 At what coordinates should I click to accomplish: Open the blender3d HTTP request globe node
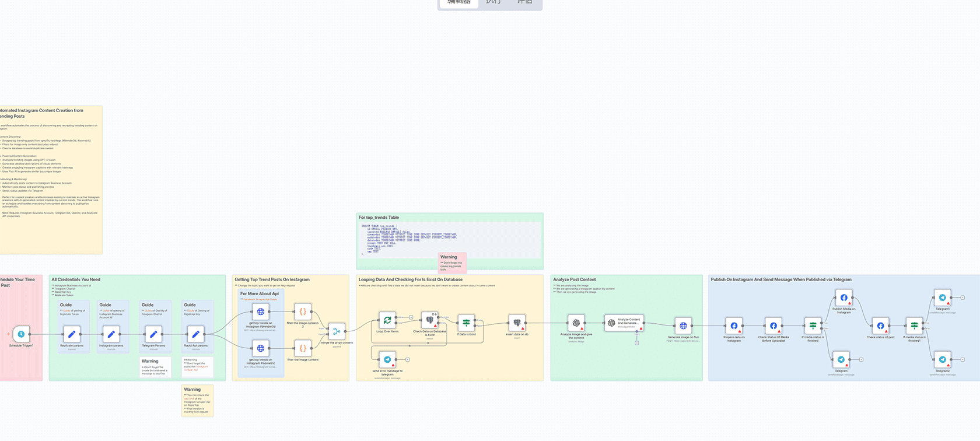coord(260,311)
